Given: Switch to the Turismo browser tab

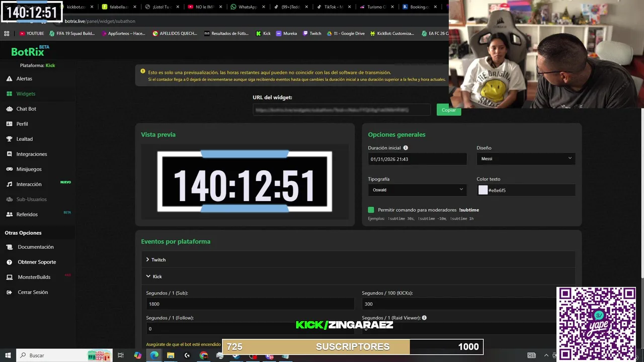Looking at the screenshot, I should pos(376,7).
